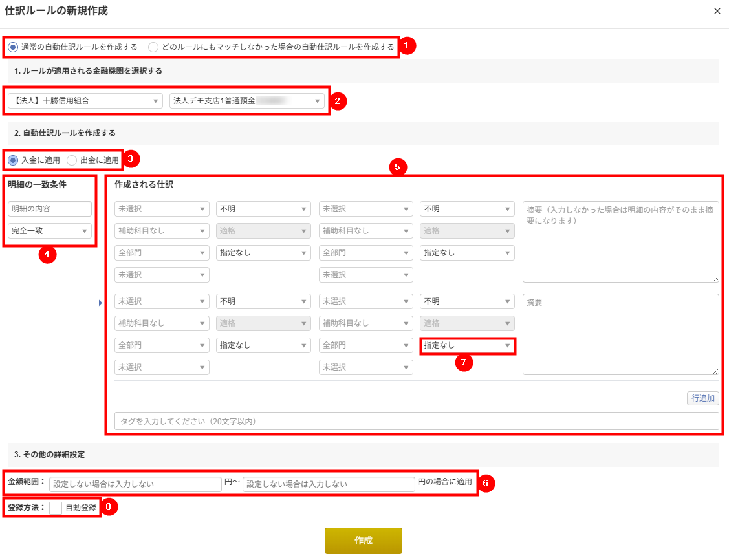Open first row's credit-side 不明 tax dropdown

tap(467, 209)
